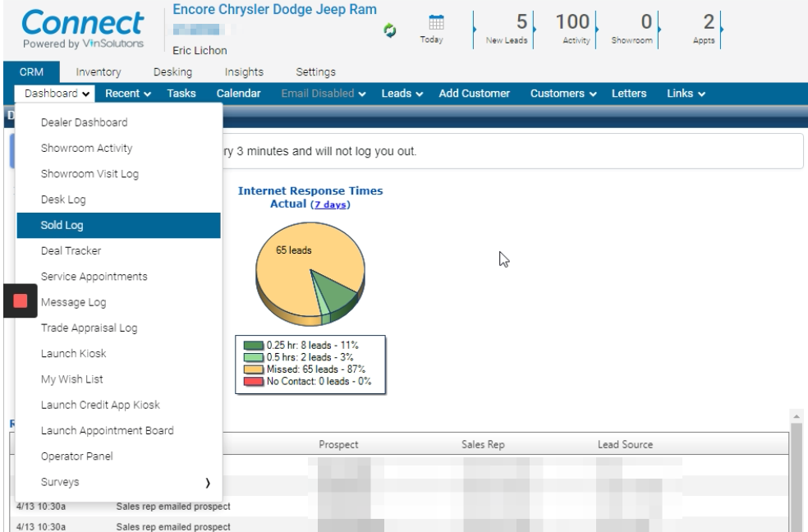Expand the Surveys submenu arrow

point(208,483)
